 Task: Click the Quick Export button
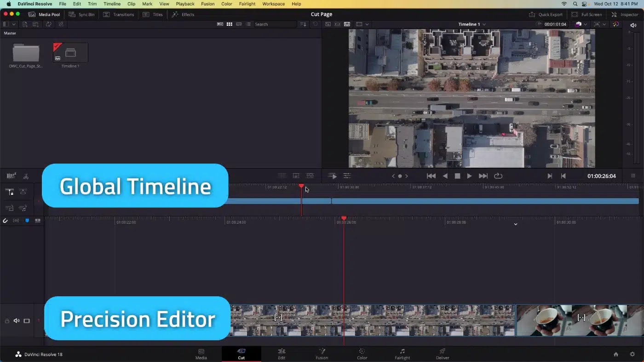tap(546, 14)
